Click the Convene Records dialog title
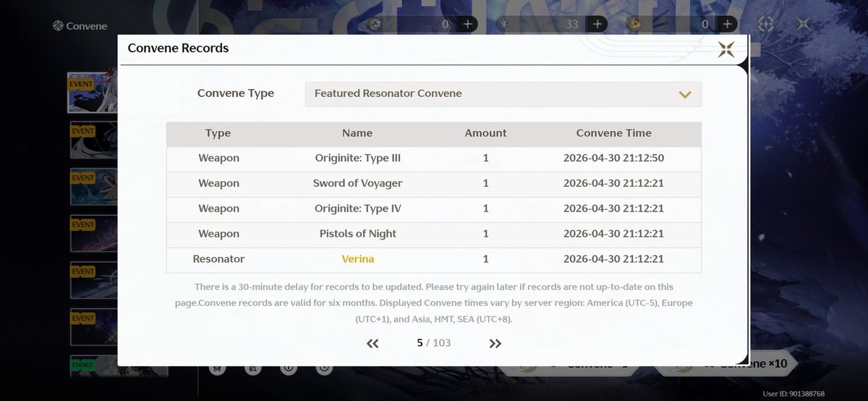868x401 pixels. (x=178, y=48)
